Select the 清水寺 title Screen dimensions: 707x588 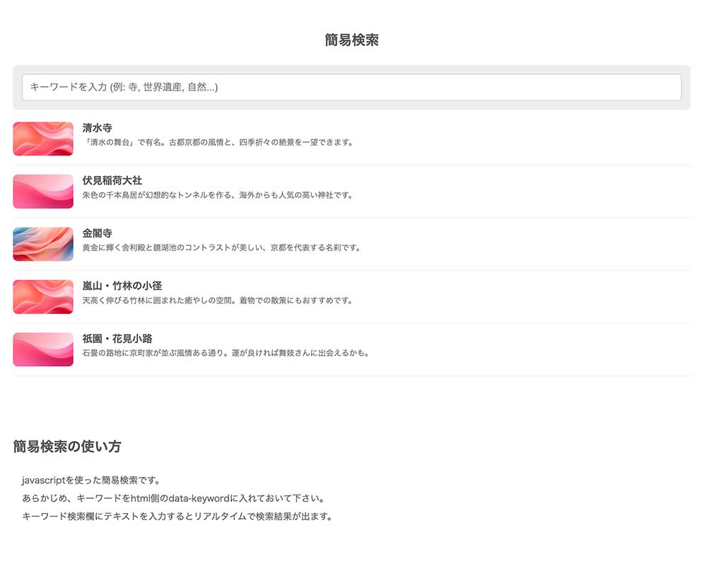[98, 128]
